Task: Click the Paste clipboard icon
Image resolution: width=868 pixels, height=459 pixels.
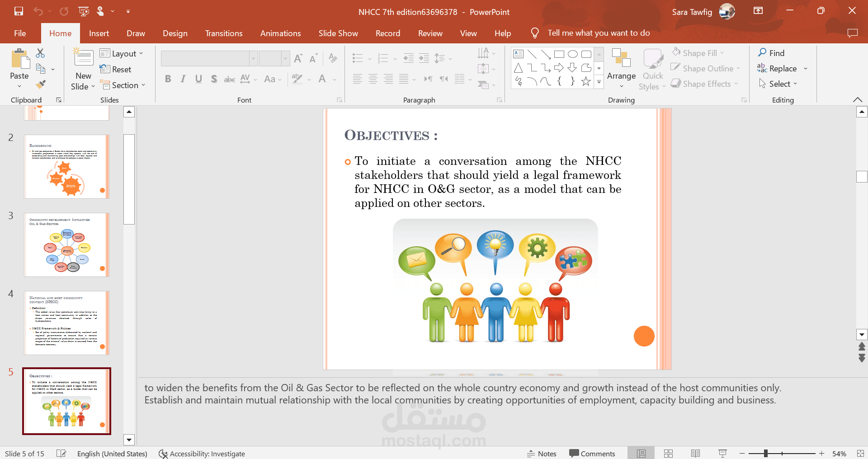Action: pos(19,59)
